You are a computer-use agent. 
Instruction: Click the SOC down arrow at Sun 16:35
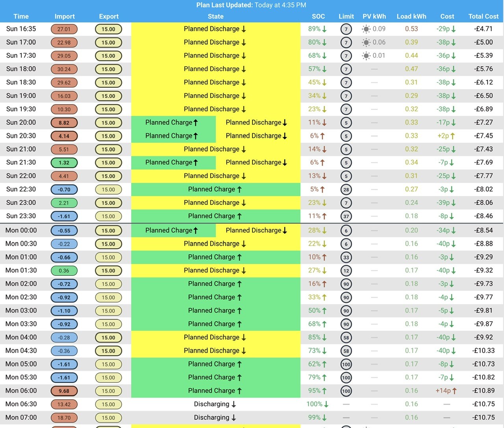click(324, 29)
